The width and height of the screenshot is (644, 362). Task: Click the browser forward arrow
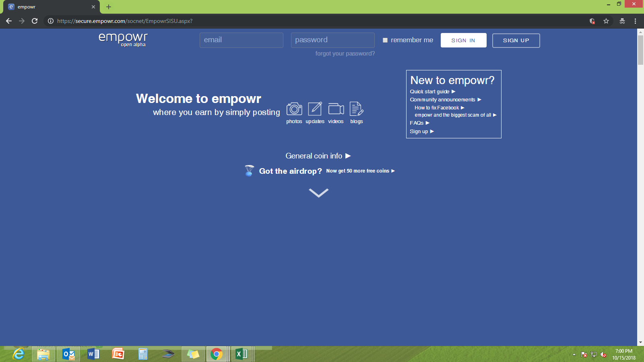pyautogui.click(x=22, y=21)
